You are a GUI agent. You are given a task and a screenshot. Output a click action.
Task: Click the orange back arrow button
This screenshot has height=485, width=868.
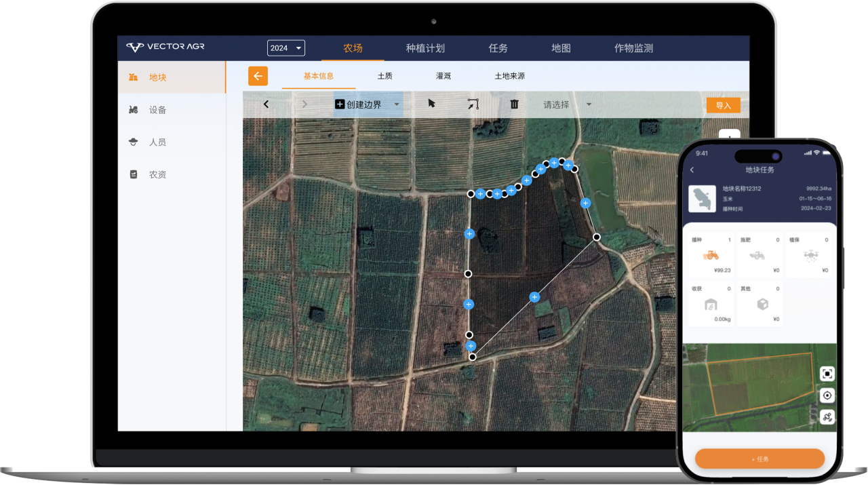click(258, 76)
